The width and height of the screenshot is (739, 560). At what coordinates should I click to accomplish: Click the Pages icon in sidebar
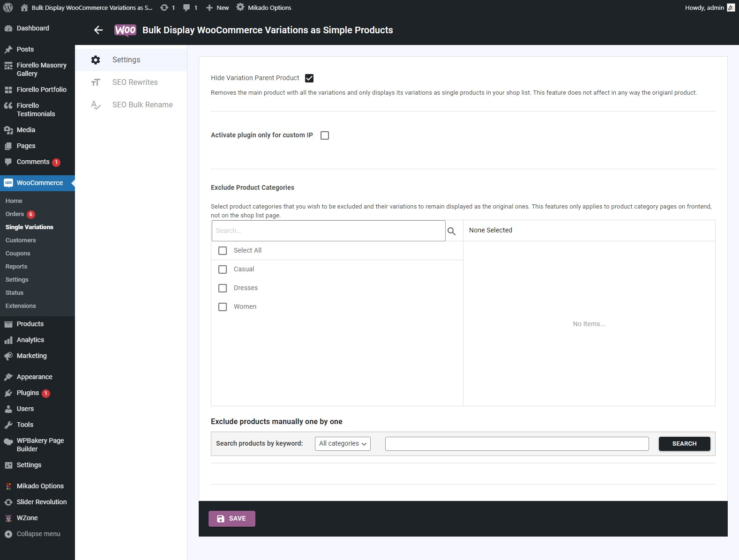click(8, 146)
